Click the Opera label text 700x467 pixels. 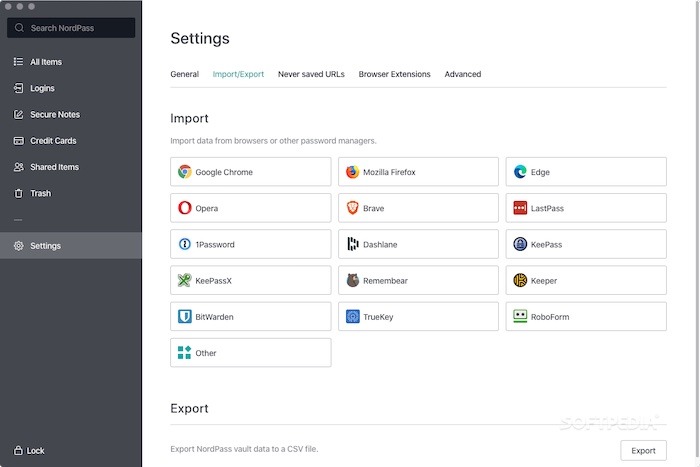click(x=206, y=208)
